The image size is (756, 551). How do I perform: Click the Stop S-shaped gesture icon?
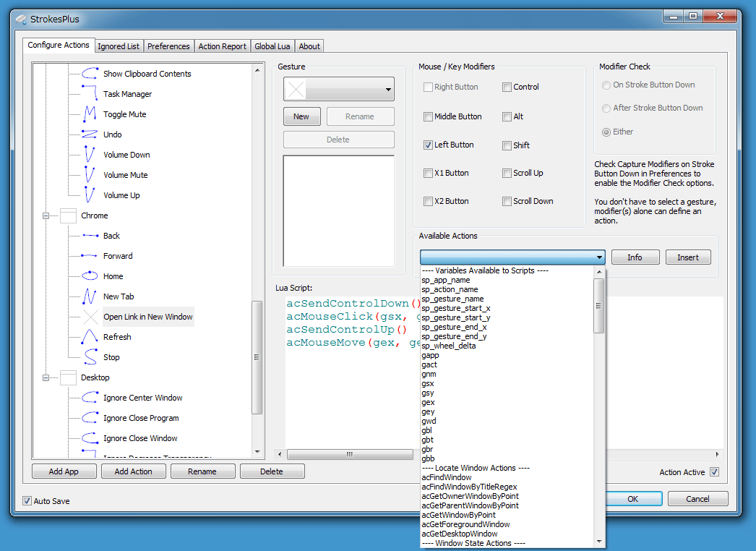pos(90,357)
